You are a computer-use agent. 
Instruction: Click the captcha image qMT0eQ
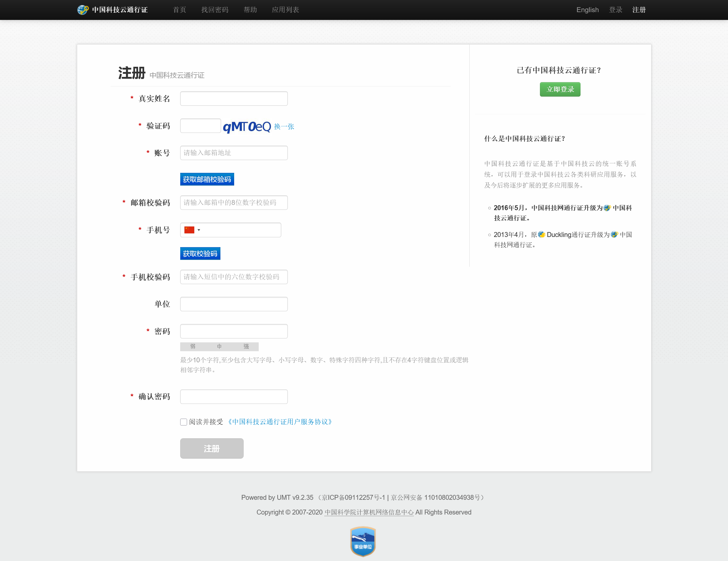[247, 126]
